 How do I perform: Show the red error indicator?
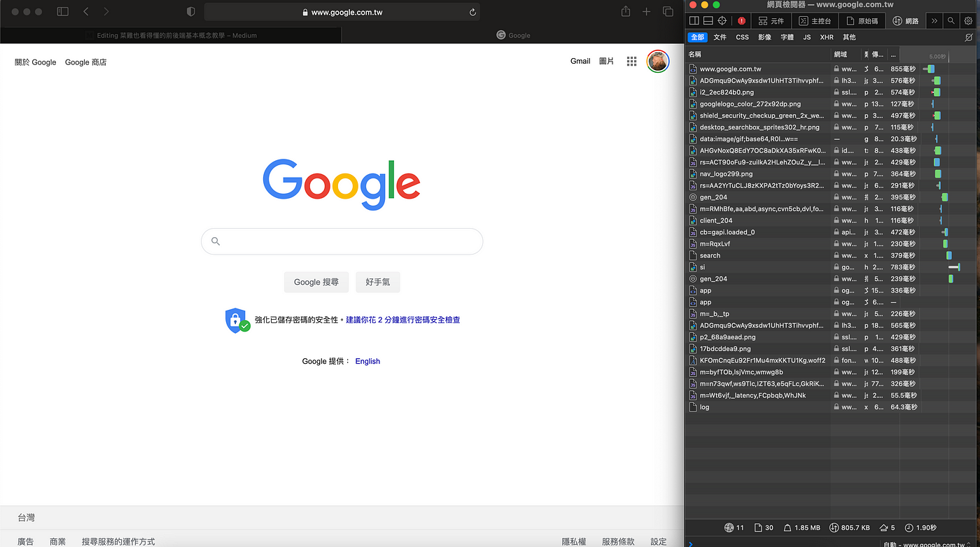click(x=742, y=21)
